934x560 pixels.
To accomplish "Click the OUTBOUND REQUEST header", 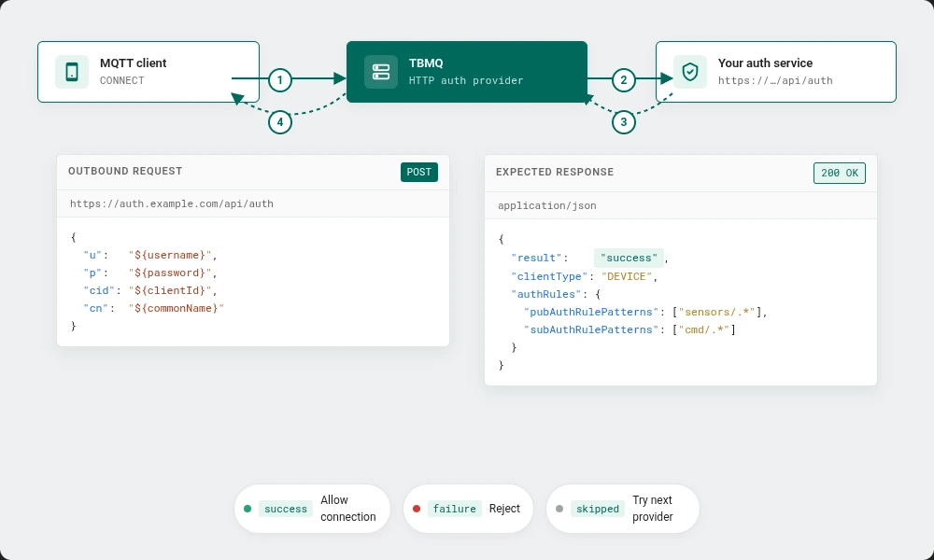I will click(125, 171).
